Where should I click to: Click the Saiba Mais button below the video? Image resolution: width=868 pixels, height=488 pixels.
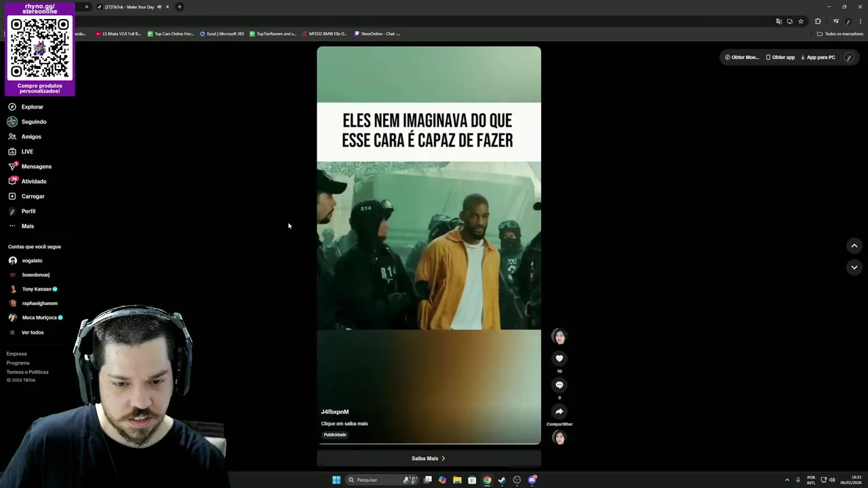[x=429, y=459]
